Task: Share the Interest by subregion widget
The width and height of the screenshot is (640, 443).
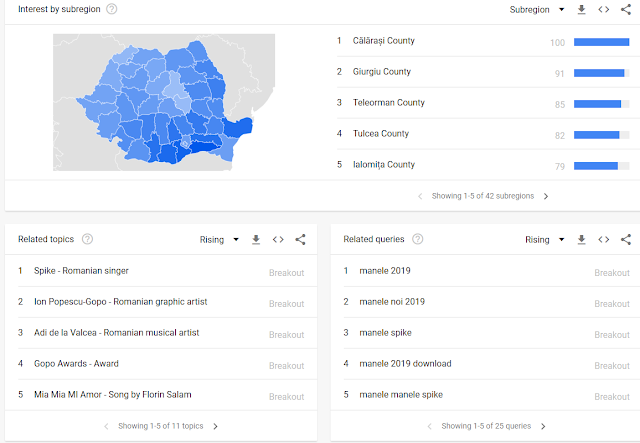Action: tap(626, 9)
